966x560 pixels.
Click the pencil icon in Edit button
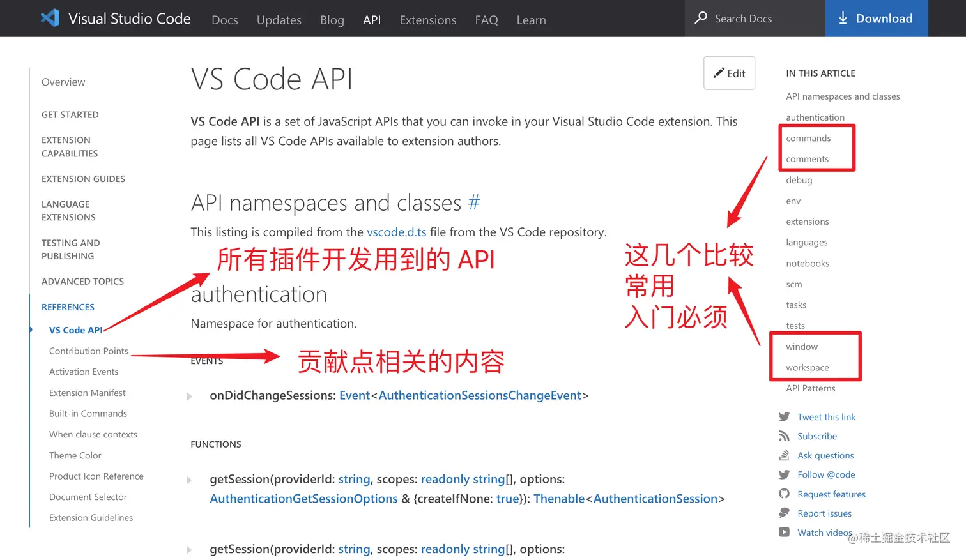[x=719, y=73]
